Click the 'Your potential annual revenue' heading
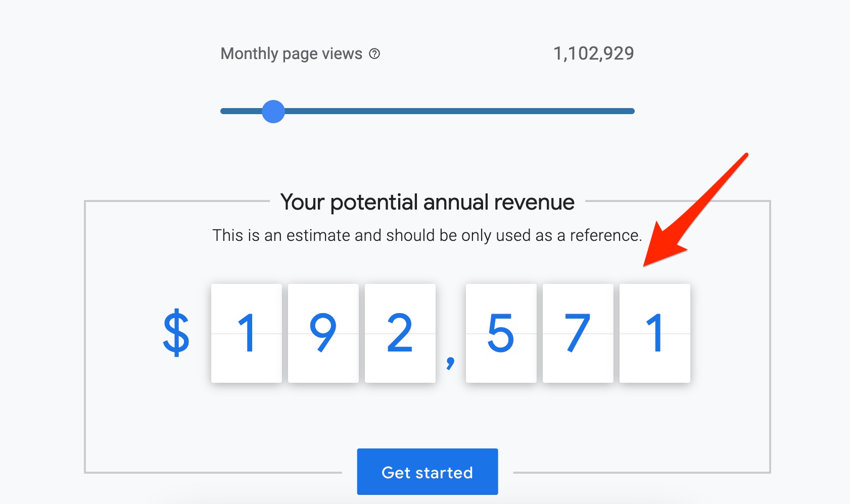850x504 pixels. tap(428, 202)
